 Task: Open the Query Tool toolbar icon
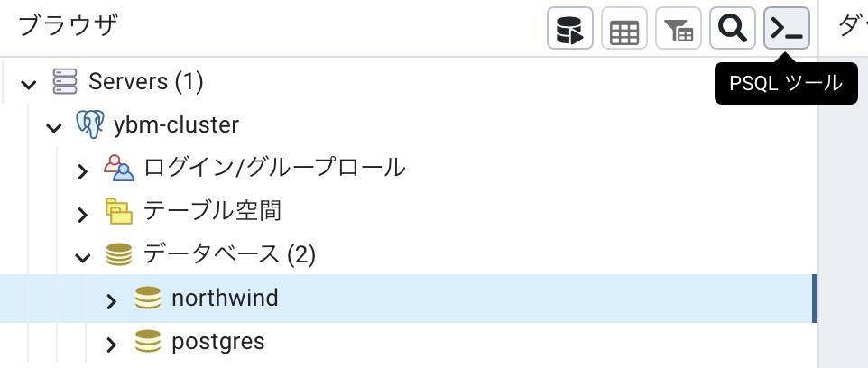pyautogui.click(x=569, y=28)
